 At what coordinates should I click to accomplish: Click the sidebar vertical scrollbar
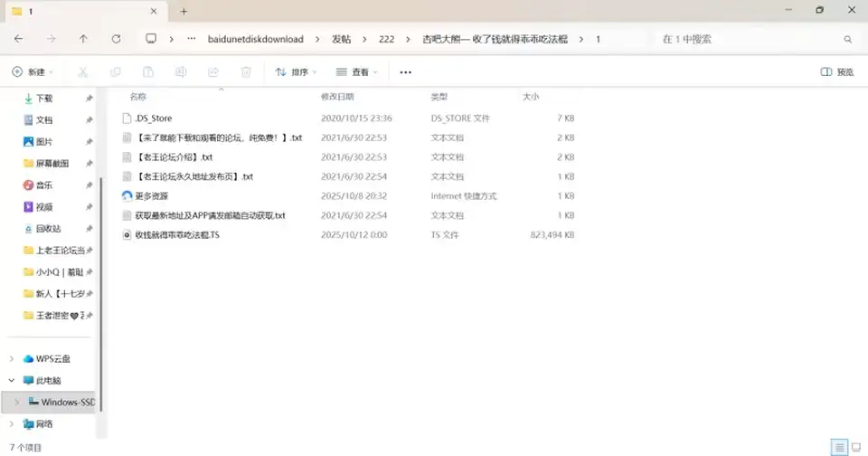(x=100, y=294)
